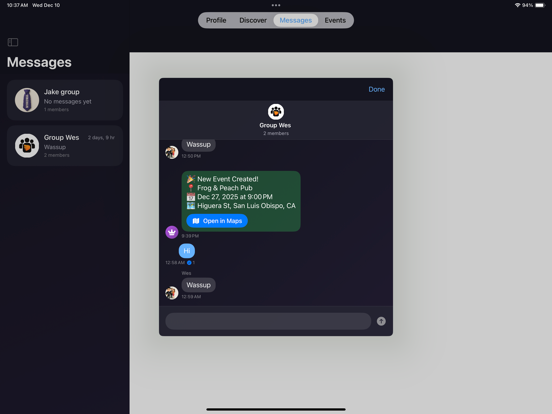Click the No messages yet preview text

click(68, 101)
